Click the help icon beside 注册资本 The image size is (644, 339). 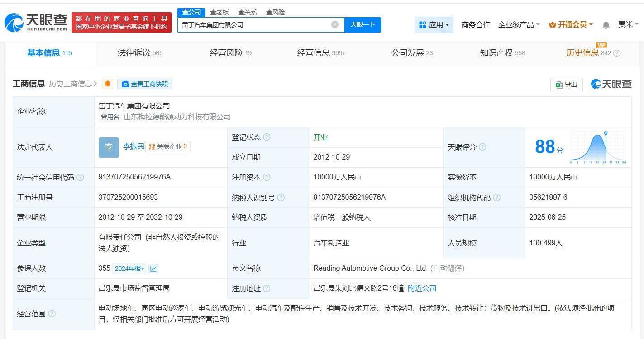267,177
